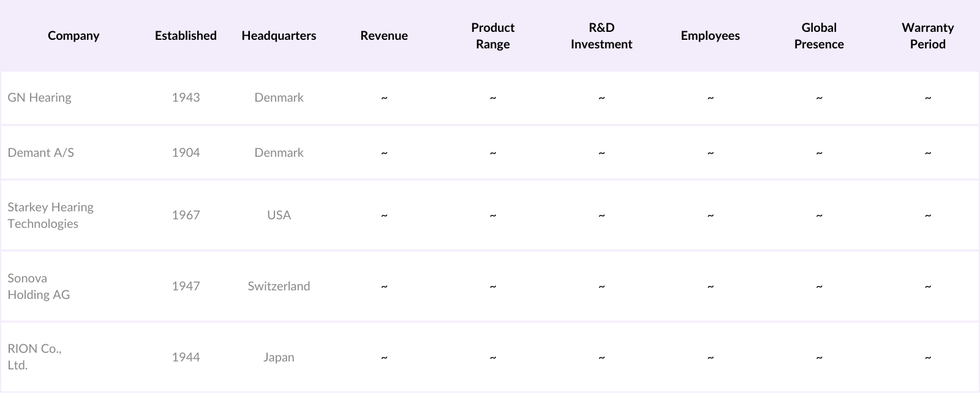This screenshot has width=980, height=400.
Task: Click the Global Presence column header
Action: click(819, 36)
